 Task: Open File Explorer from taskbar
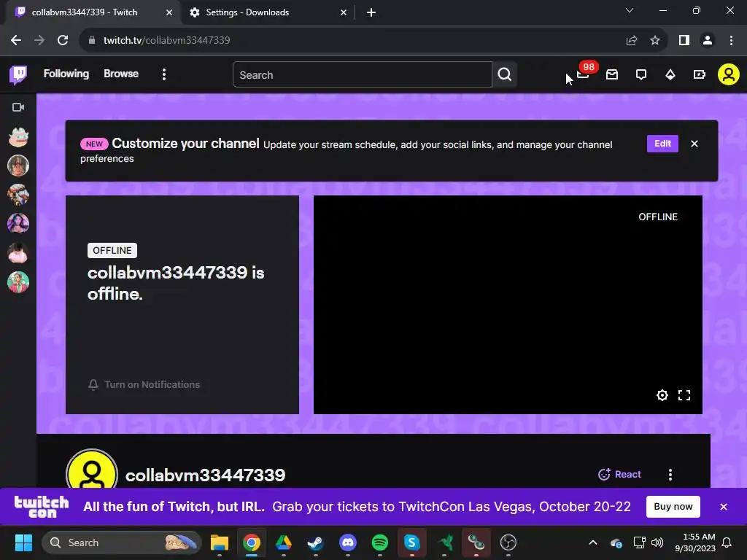(220, 542)
